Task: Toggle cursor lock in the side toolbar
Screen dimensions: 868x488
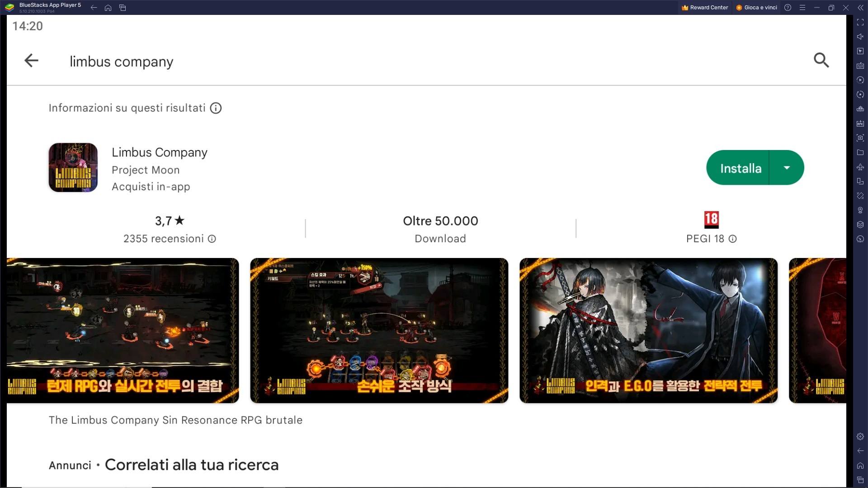Action: pos(860,51)
